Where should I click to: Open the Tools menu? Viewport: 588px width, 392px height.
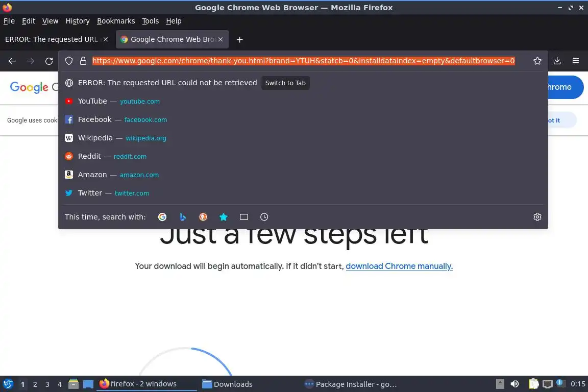(x=151, y=21)
